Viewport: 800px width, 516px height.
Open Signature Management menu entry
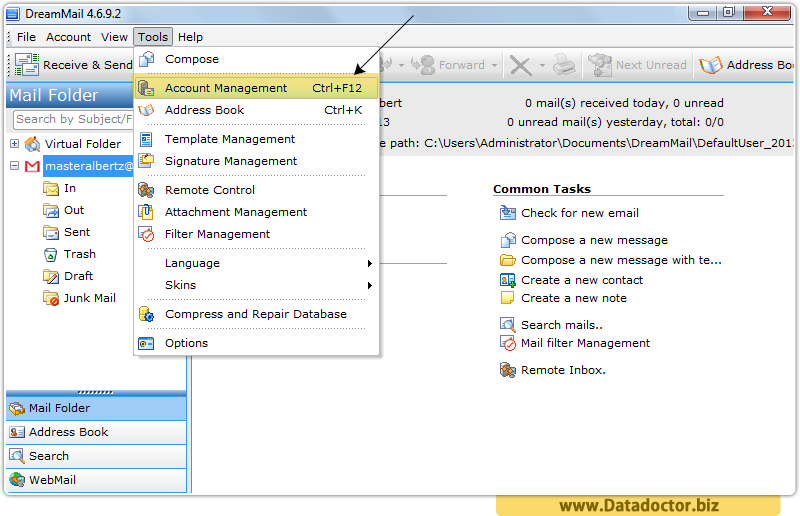click(x=257, y=161)
